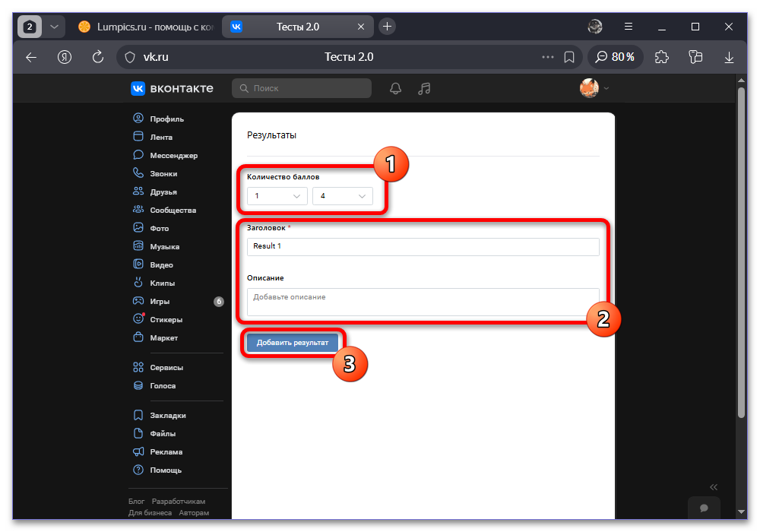
Task: Open Голоса coins icon
Action: coord(138,385)
